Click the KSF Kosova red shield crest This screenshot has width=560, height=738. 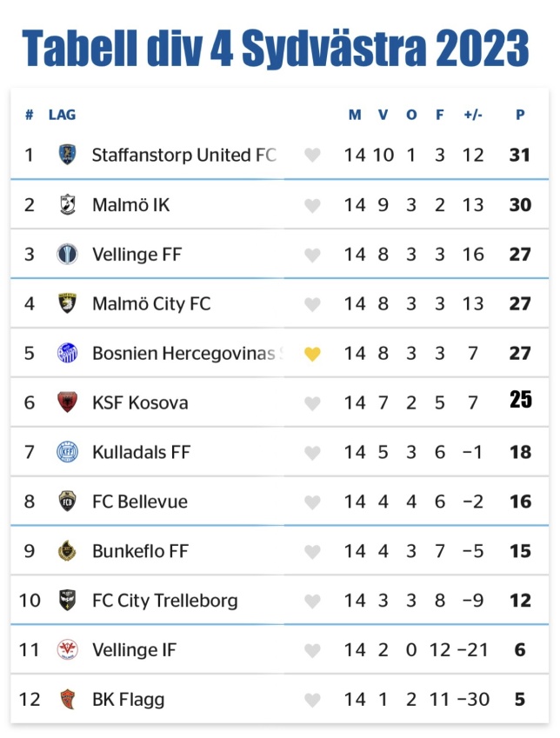coord(67,402)
